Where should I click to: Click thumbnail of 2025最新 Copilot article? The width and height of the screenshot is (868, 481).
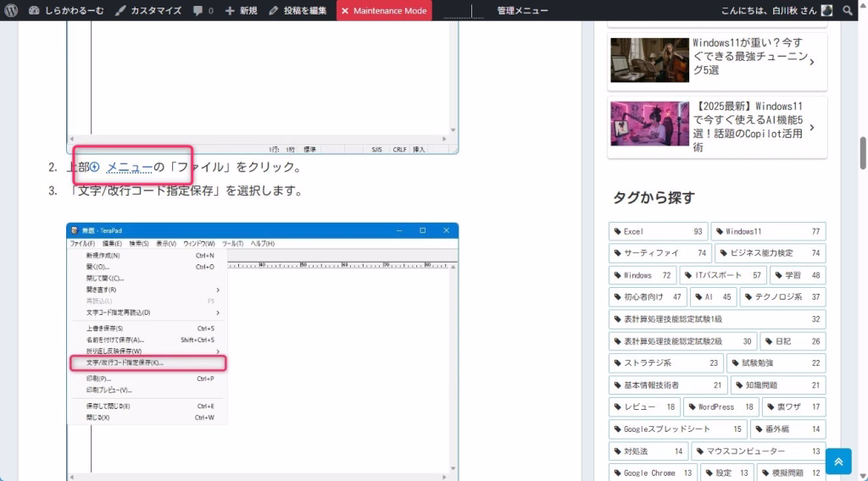(x=649, y=124)
